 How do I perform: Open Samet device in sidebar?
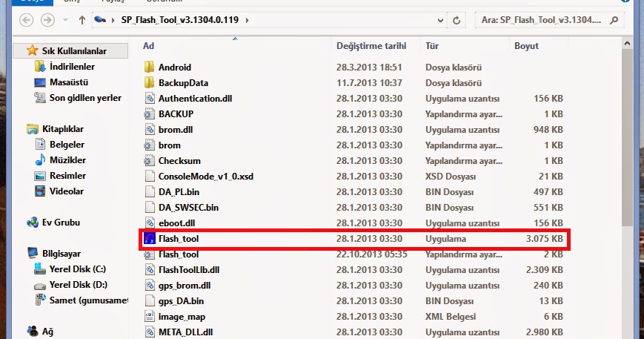click(x=89, y=300)
